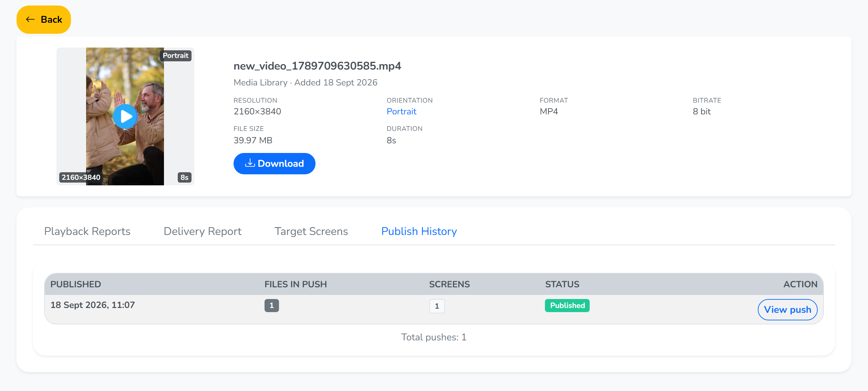868x391 pixels.
Task: Click the Media Library added date line
Action: coord(306,82)
